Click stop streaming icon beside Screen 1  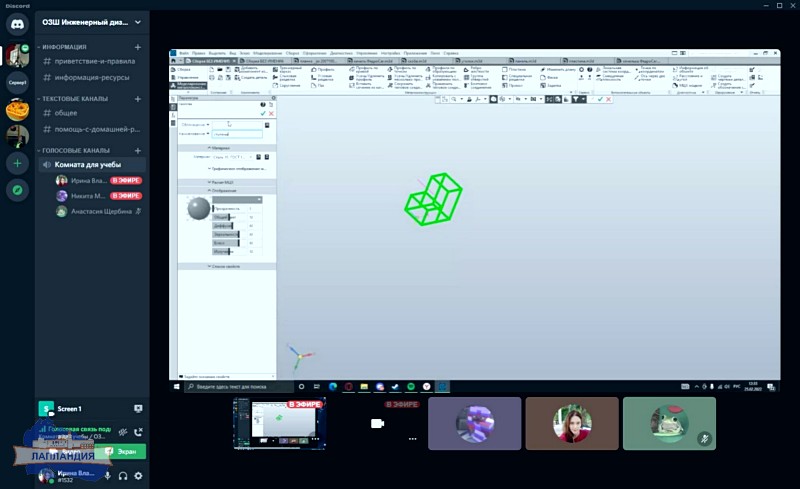coord(138,409)
